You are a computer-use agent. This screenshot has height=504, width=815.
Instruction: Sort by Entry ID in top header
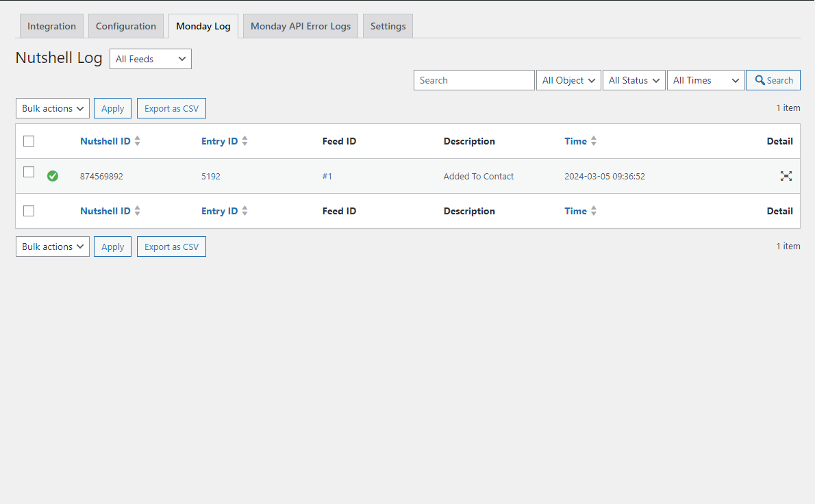pos(219,141)
